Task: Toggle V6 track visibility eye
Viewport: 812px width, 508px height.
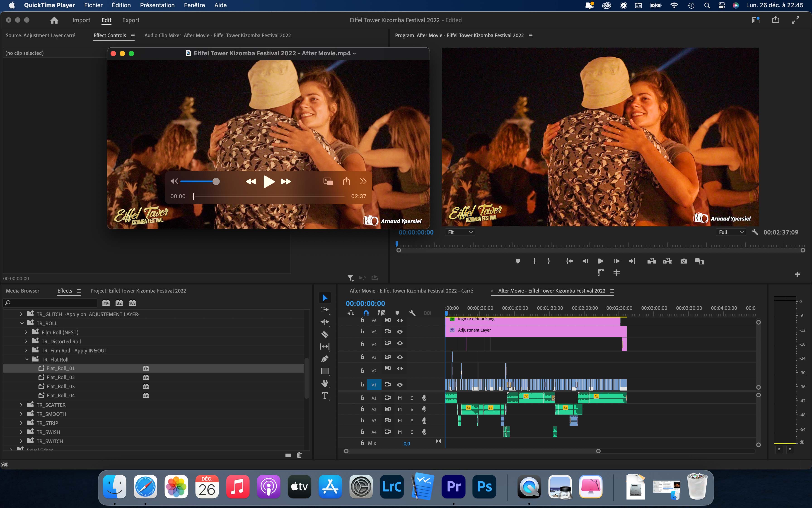Action: tap(400, 320)
